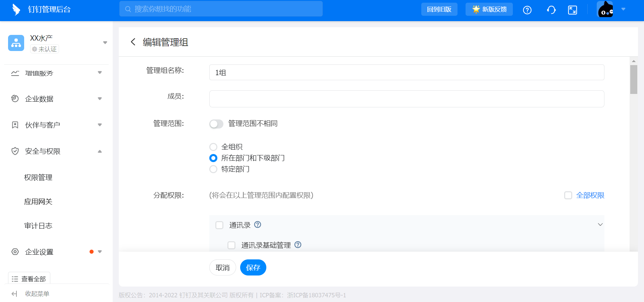
Task: Click the 增值服务 chart icon
Action: click(15, 73)
